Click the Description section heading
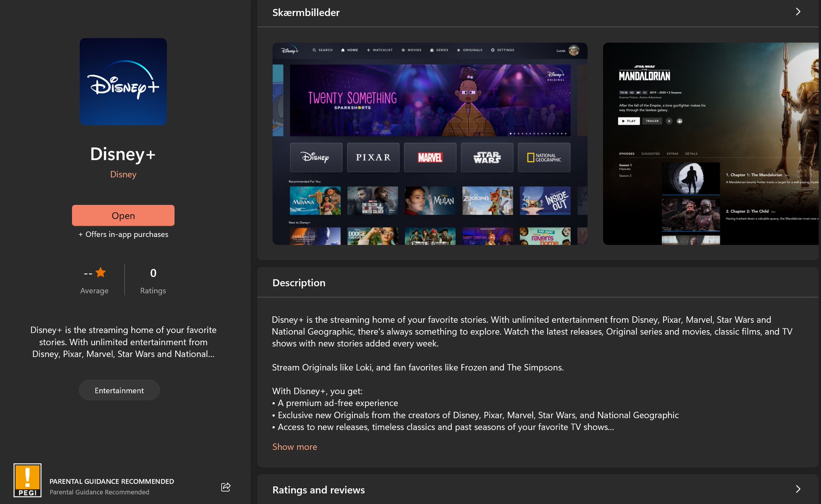This screenshot has height=504, width=821. pos(299,282)
